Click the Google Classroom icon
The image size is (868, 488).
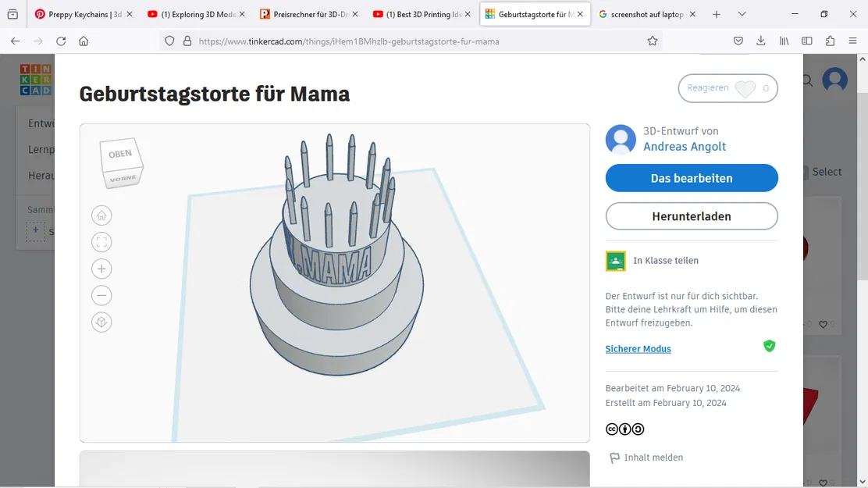pyautogui.click(x=616, y=261)
